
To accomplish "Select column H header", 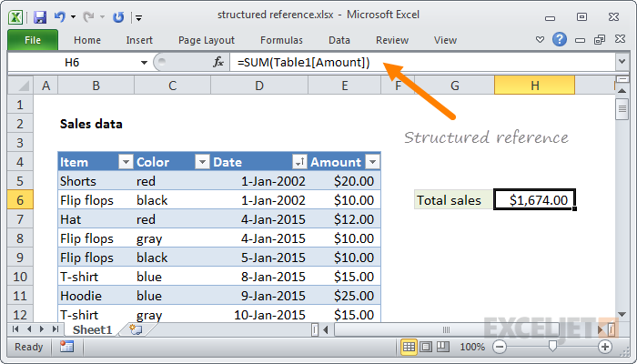I will pos(535,86).
